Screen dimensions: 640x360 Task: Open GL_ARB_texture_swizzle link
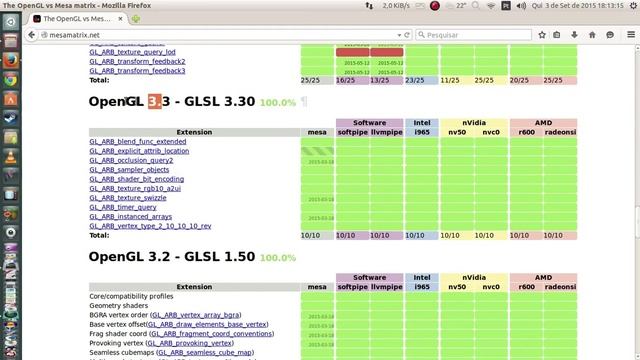[x=128, y=198]
